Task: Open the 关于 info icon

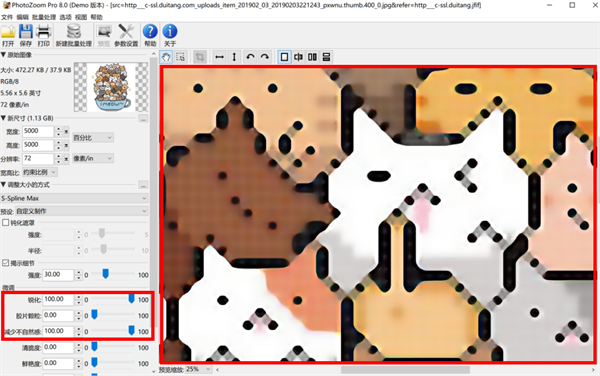Action: click(x=170, y=35)
